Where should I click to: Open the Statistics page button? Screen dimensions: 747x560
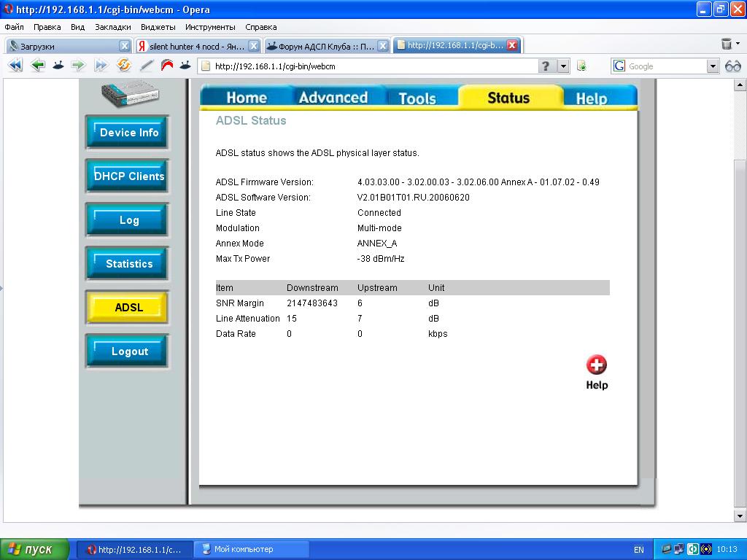(128, 264)
